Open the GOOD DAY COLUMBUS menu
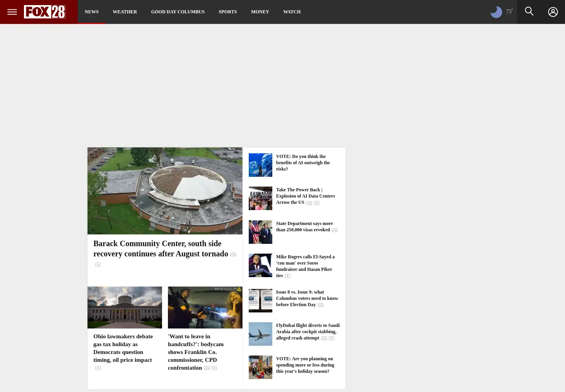The height and width of the screenshot is (392, 565). tap(178, 12)
